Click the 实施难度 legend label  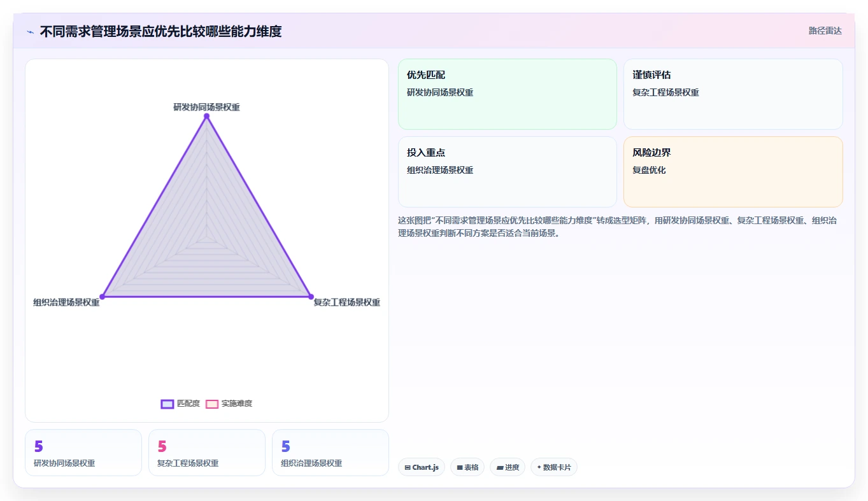[x=237, y=404]
